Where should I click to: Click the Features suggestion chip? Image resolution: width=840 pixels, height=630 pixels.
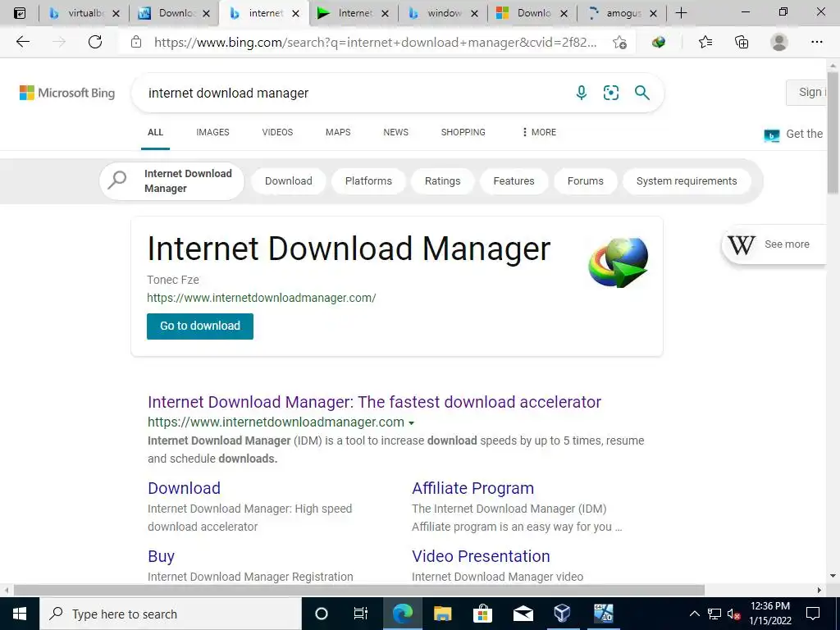(x=514, y=181)
